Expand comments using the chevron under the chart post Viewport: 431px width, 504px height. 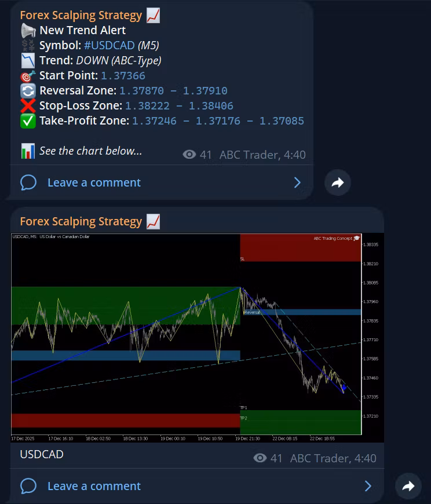(368, 486)
